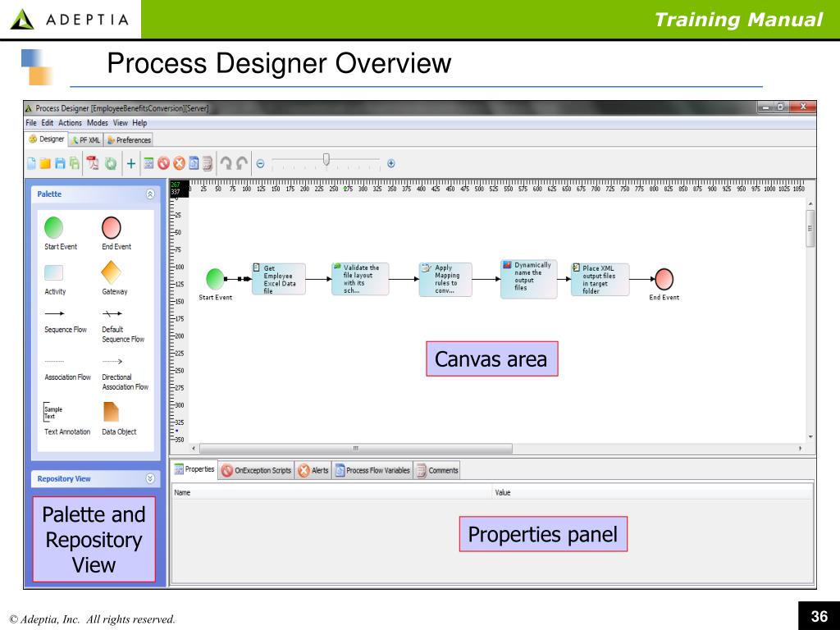Open the View menu
The width and height of the screenshot is (840, 630).
tap(120, 123)
